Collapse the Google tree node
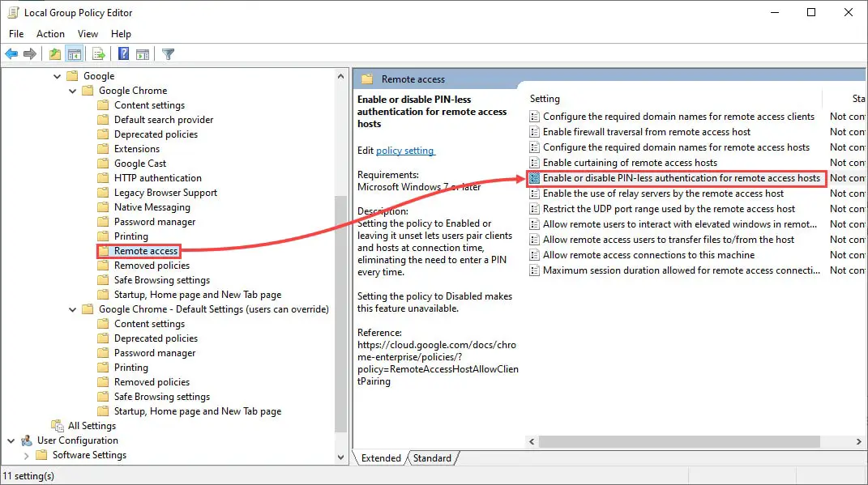868x485 pixels. pyautogui.click(x=57, y=76)
